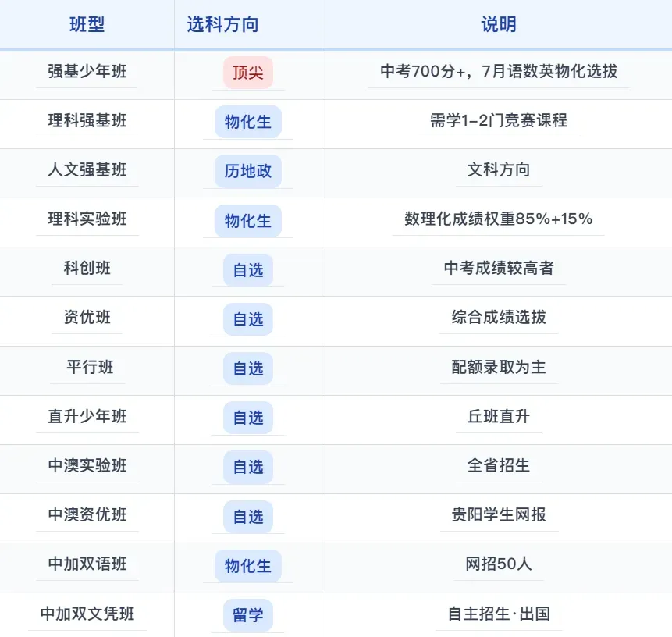Click the 自选 badge in 中澳资优班 row
This screenshot has height=637, width=672.
pos(248,517)
